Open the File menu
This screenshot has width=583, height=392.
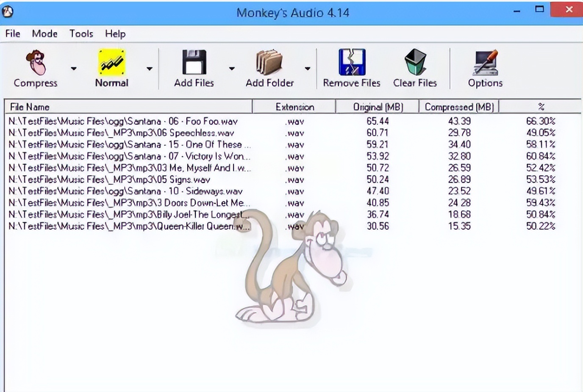13,34
